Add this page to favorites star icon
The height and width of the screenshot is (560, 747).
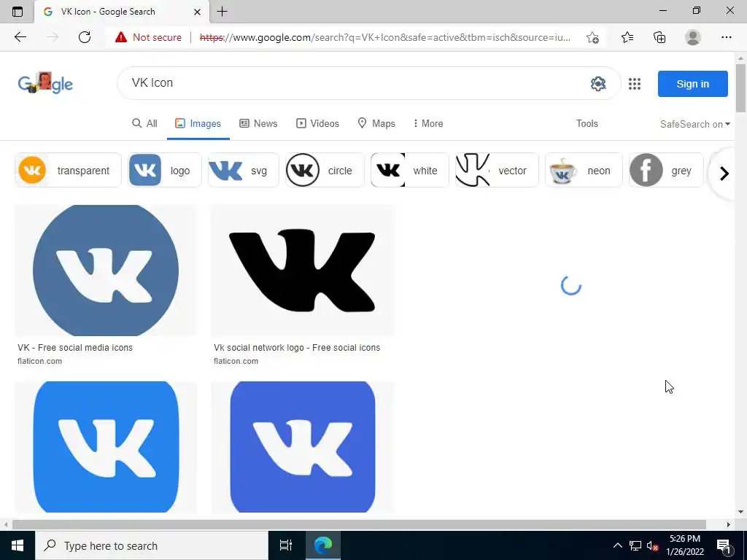[592, 37]
